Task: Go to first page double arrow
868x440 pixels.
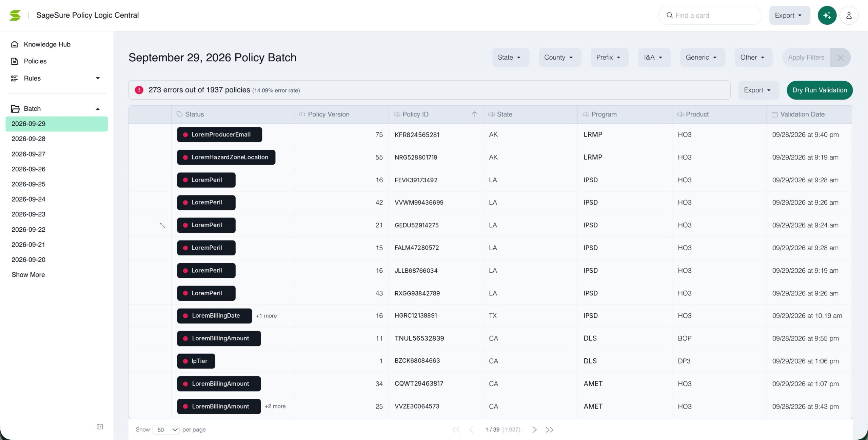Action: tap(456, 429)
